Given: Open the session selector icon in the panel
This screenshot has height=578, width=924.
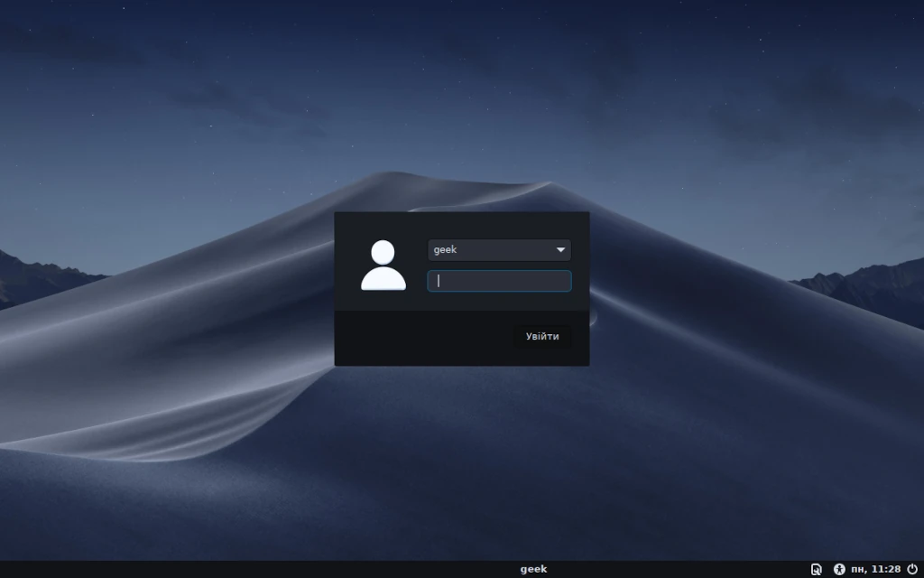Looking at the screenshot, I should pos(816,569).
